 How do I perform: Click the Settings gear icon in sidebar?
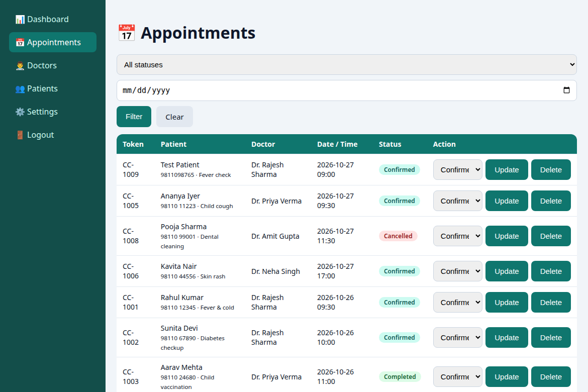click(20, 112)
